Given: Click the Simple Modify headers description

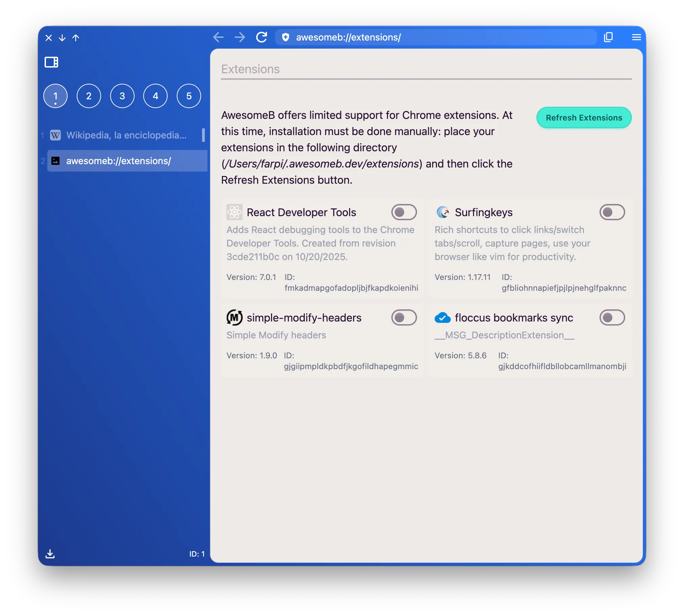Looking at the screenshot, I should click(x=276, y=335).
